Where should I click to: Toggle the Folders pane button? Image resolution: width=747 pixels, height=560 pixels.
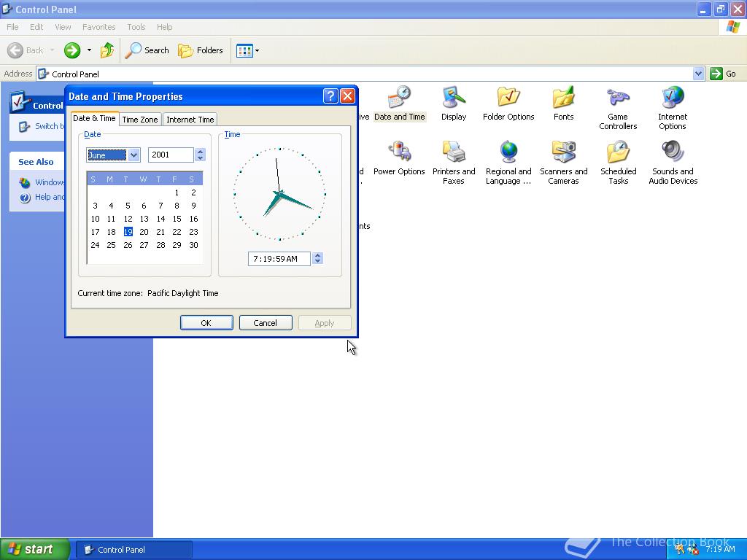[200, 50]
